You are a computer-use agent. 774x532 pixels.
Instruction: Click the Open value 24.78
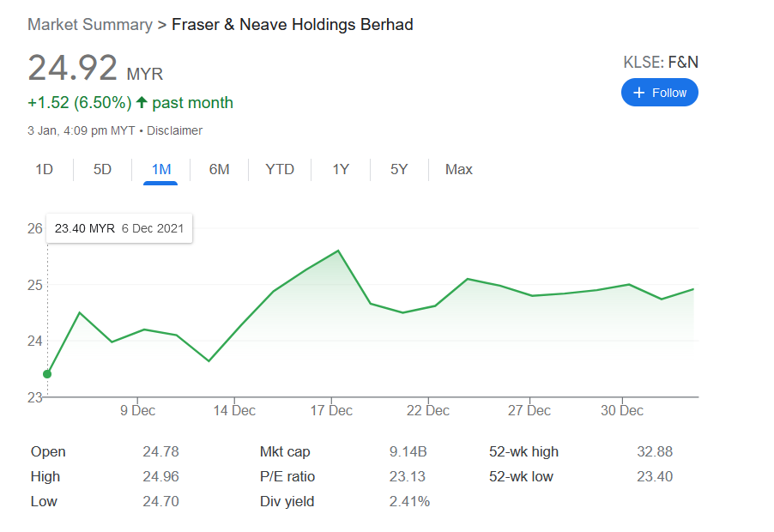point(161,451)
